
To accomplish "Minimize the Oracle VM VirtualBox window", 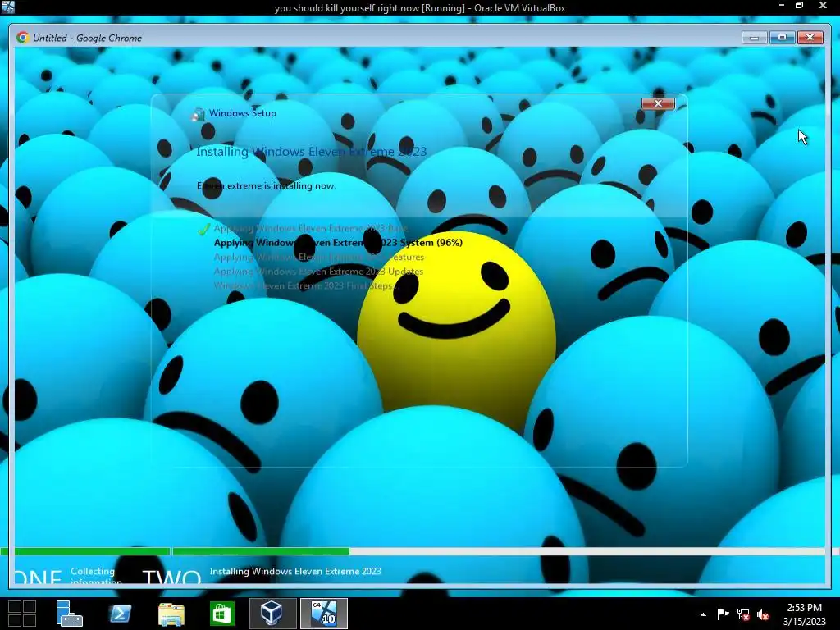I will (x=781, y=7).
